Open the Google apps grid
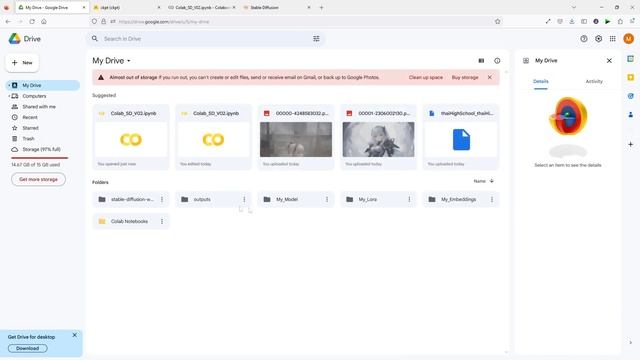The image size is (640, 360). 613,39
